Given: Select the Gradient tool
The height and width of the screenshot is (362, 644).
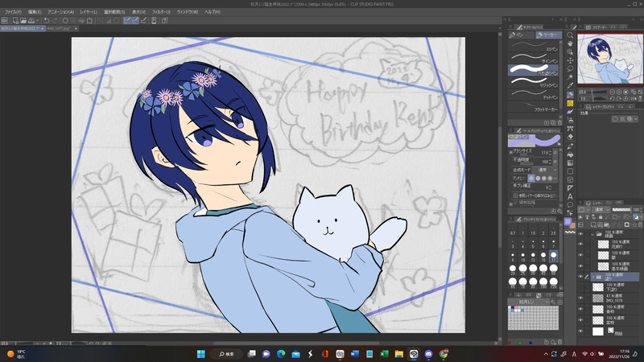Looking at the screenshot, I should click(570, 163).
